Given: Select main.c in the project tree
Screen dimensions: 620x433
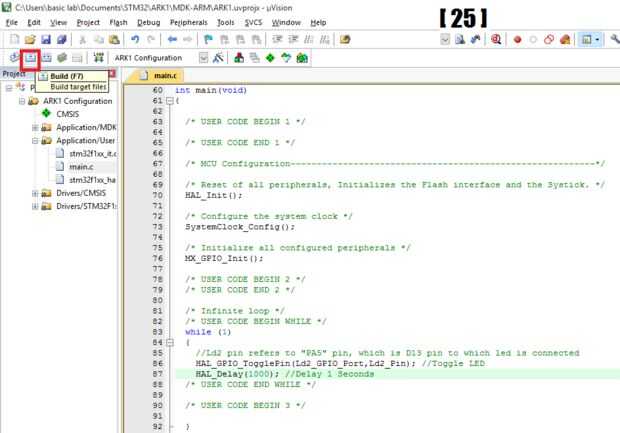Looking at the screenshot, I should click(81, 167).
